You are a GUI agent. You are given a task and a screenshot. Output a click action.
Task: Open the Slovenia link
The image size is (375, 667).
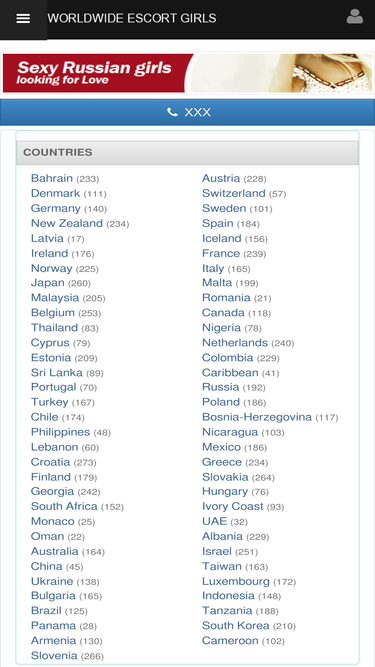(x=54, y=656)
